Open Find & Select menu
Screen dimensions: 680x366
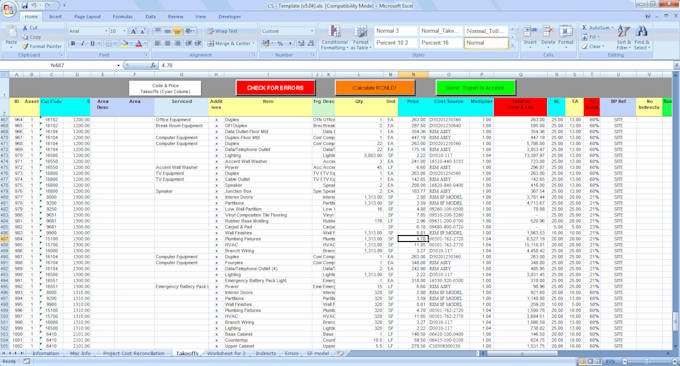point(642,37)
